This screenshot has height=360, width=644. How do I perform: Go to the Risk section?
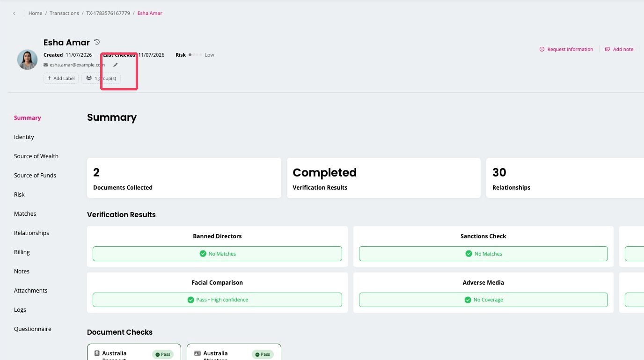(19, 195)
